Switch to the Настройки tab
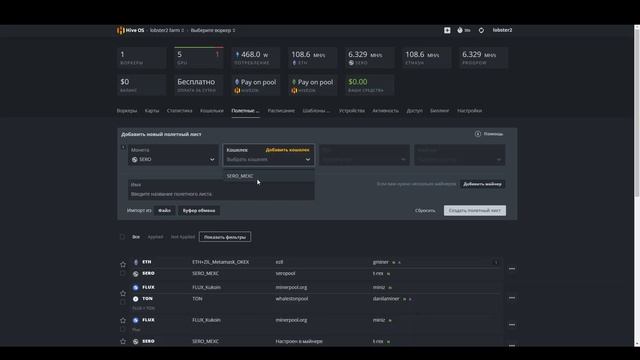 click(x=469, y=111)
